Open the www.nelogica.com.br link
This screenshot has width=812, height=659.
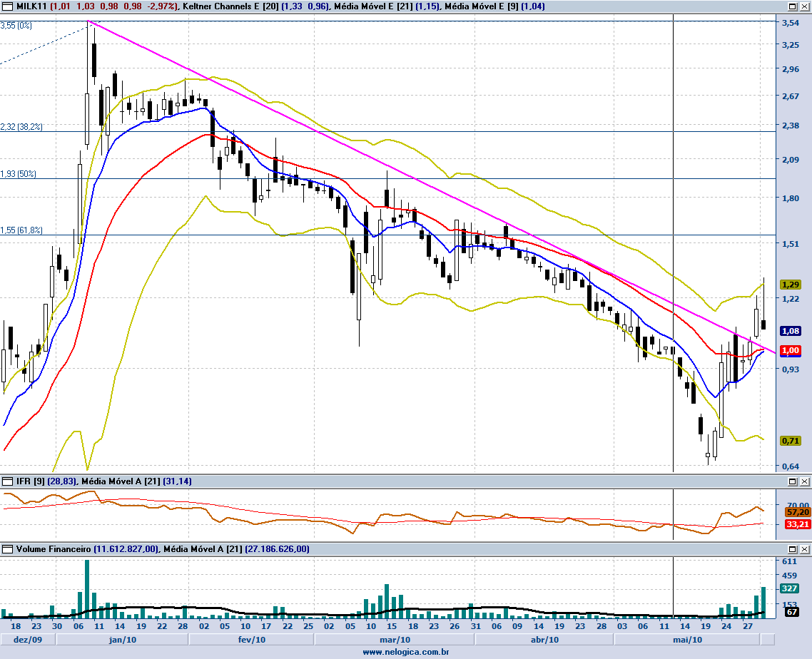tap(405, 653)
